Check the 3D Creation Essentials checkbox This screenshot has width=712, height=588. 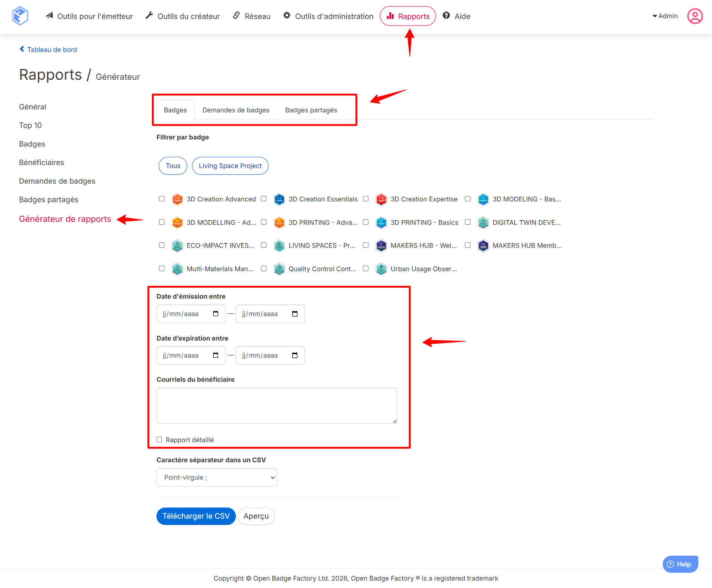point(264,199)
